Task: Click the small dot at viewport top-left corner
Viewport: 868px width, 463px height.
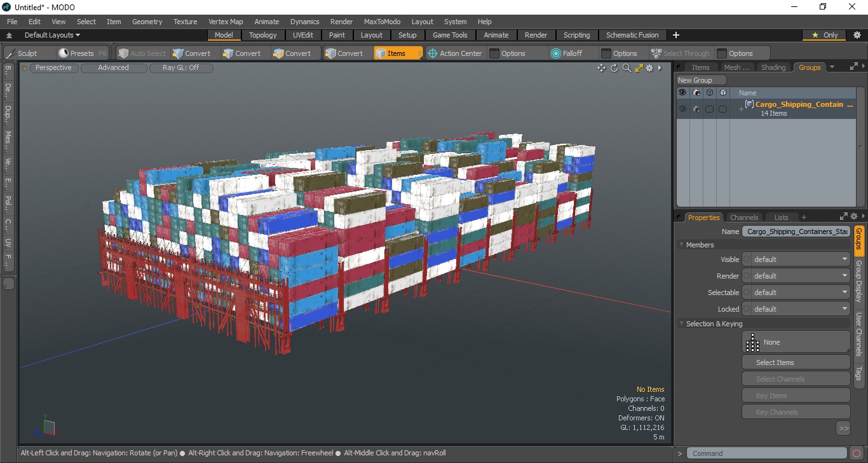Action: tap(24, 68)
